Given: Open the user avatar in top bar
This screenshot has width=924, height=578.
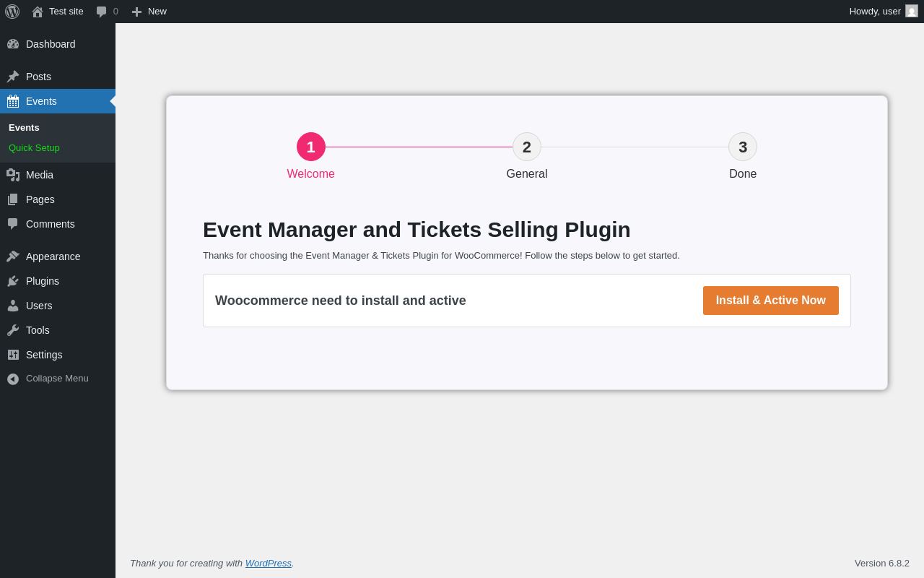Looking at the screenshot, I should pos(912,11).
